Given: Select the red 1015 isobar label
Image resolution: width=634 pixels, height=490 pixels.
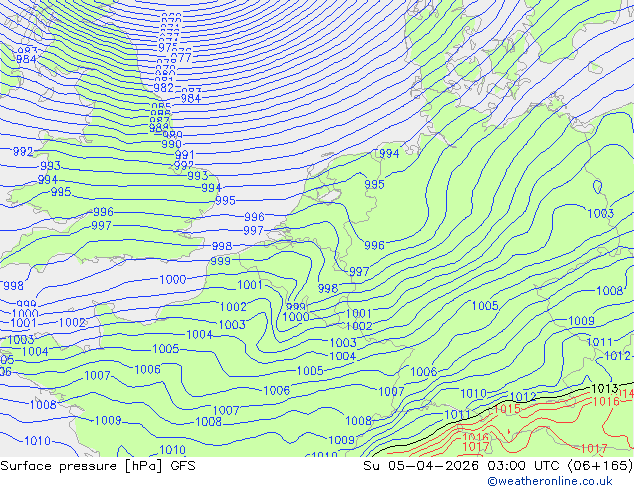Looking at the screenshot, I should pos(507,409).
